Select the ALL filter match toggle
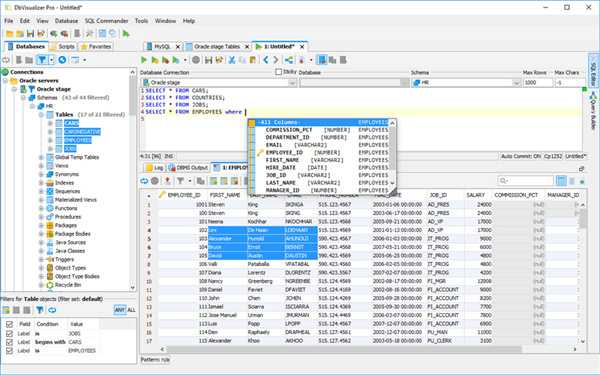The height and width of the screenshot is (375, 600). coord(131,310)
